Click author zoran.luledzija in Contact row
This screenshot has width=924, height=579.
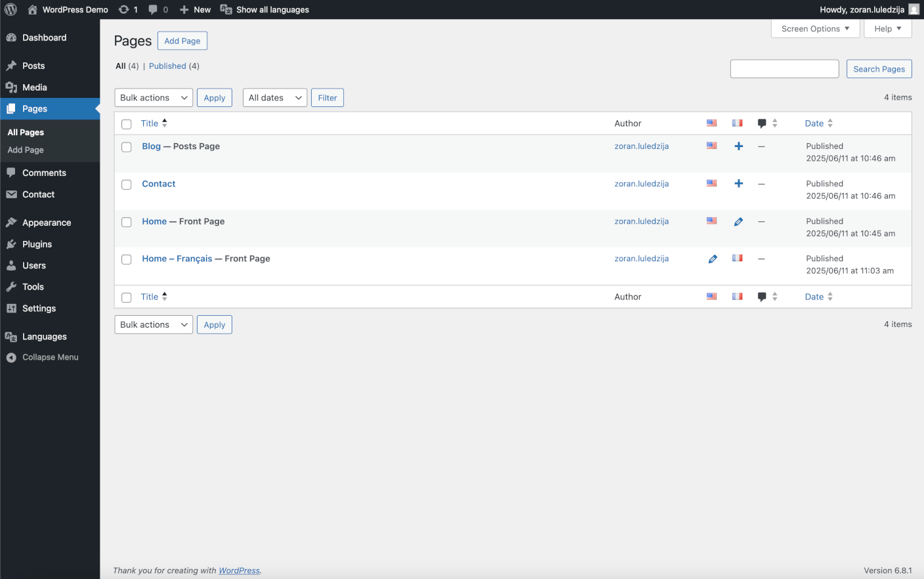642,184
